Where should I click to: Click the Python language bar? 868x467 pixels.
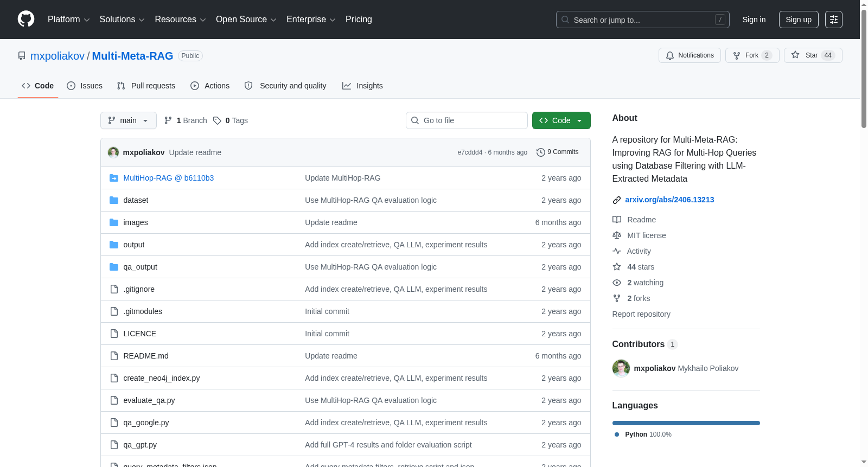pyautogui.click(x=686, y=423)
